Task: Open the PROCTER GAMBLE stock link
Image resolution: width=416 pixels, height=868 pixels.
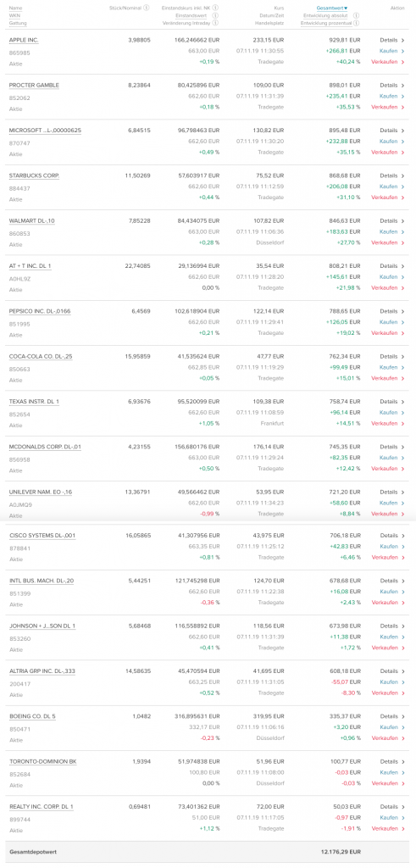Action: pyautogui.click(x=34, y=86)
